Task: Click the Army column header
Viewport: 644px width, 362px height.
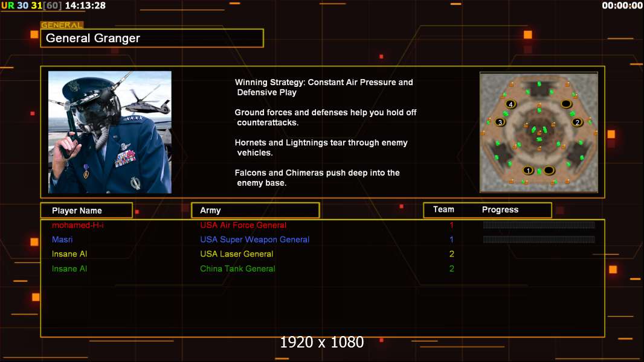Action: click(x=255, y=211)
